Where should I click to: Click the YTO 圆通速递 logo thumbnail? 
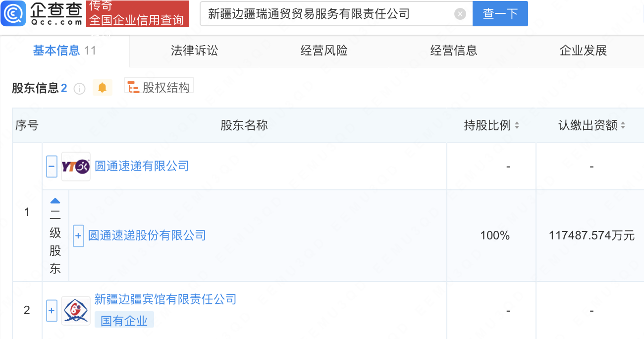pyautogui.click(x=76, y=167)
